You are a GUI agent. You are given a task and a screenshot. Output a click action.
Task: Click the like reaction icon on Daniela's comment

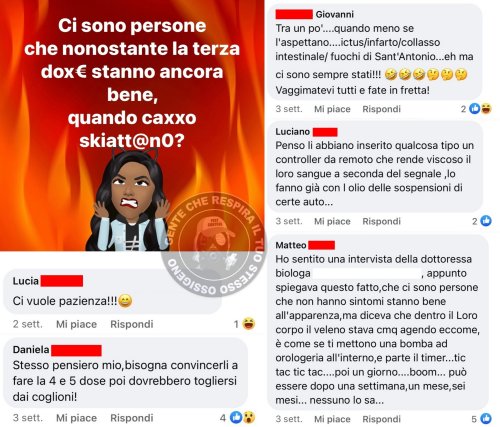click(236, 417)
